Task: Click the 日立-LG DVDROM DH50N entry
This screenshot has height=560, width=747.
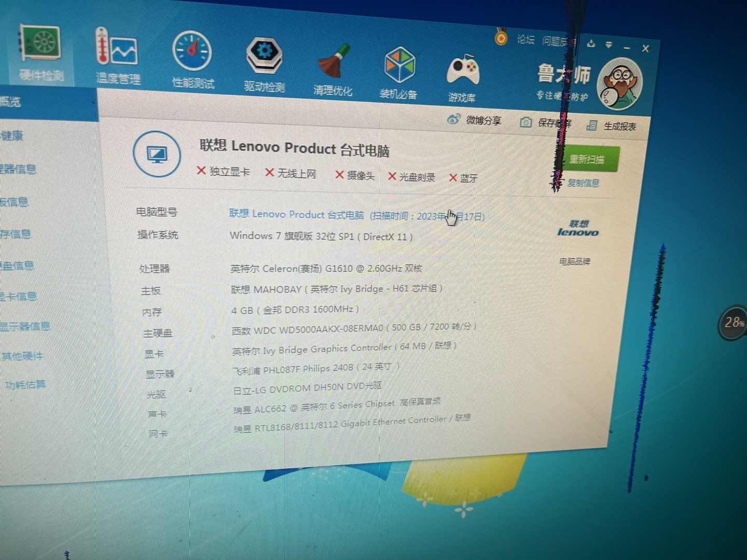Action: (307, 388)
